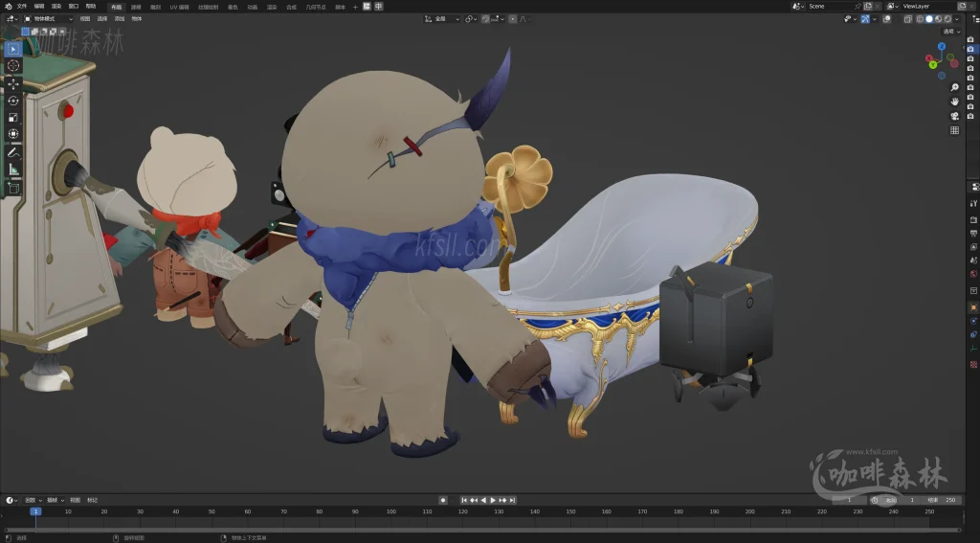Open the Output properties tab icon
Screen dimensions: 980x543
click(973, 234)
